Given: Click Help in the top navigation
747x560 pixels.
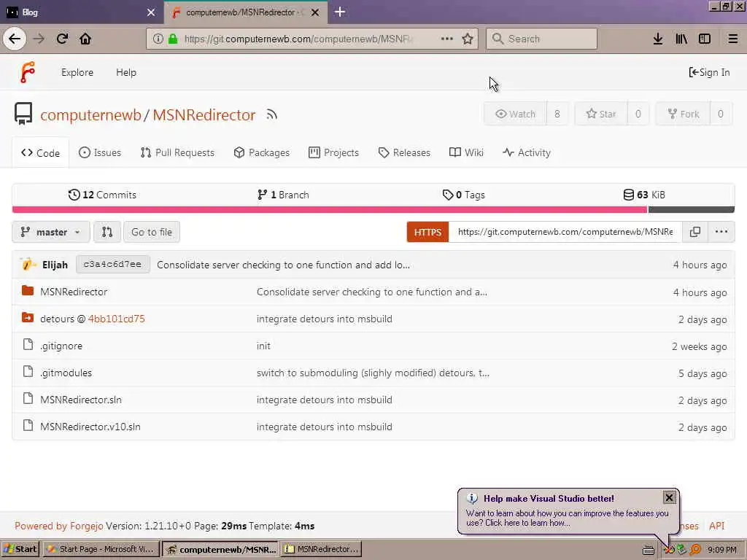Looking at the screenshot, I should (126, 72).
